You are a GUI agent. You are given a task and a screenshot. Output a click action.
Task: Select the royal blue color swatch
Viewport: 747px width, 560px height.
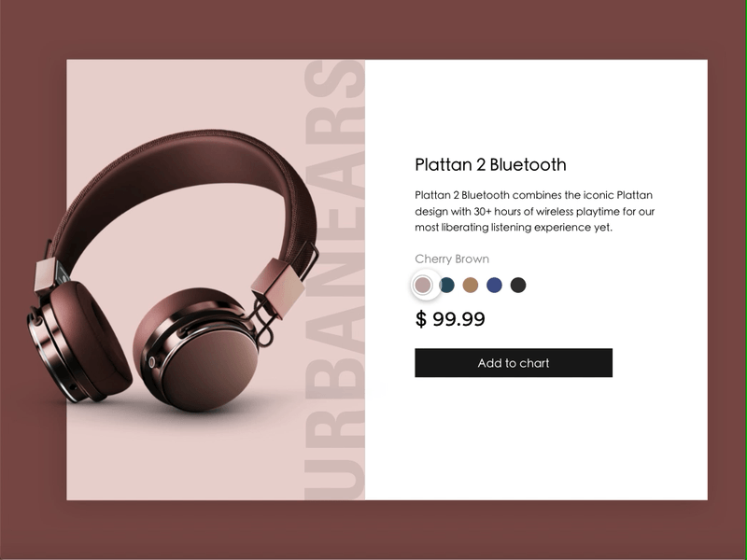point(494,286)
